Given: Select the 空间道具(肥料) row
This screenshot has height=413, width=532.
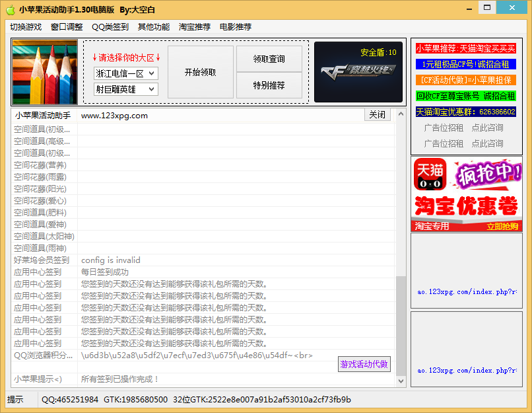Looking at the screenshot, I should [203, 213].
